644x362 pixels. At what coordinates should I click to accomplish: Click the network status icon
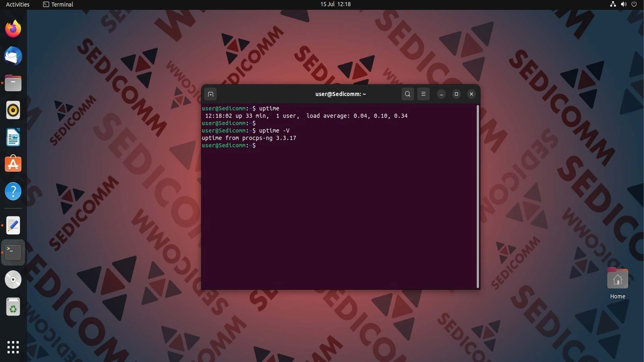point(613,4)
